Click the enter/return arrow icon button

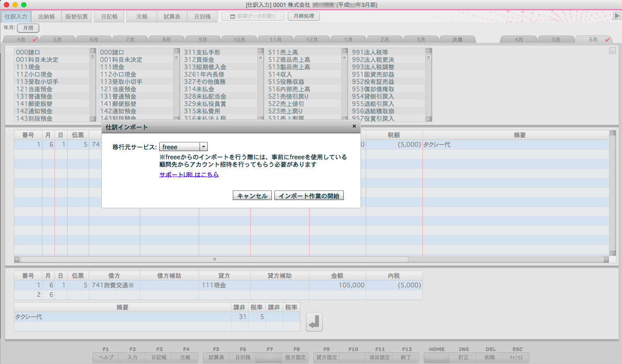(314, 322)
